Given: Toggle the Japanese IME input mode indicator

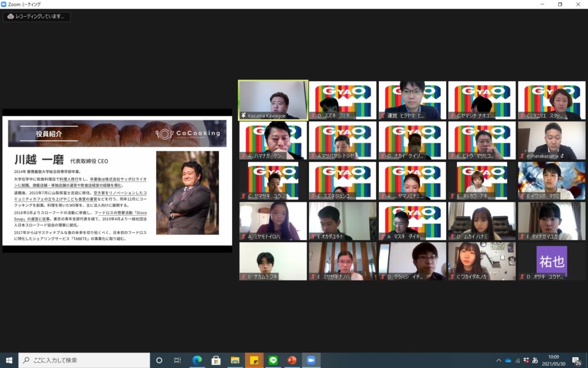Looking at the screenshot, I should [x=535, y=360].
